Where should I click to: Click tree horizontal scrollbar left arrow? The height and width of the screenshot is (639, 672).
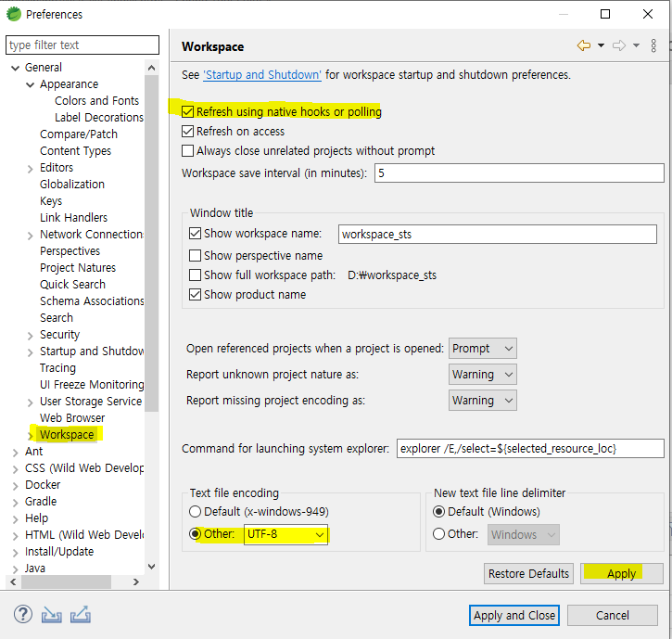click(x=14, y=581)
